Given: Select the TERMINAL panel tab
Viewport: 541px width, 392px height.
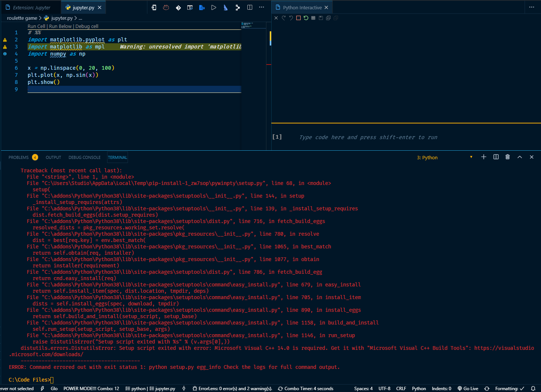Looking at the screenshot, I should 118,157.
